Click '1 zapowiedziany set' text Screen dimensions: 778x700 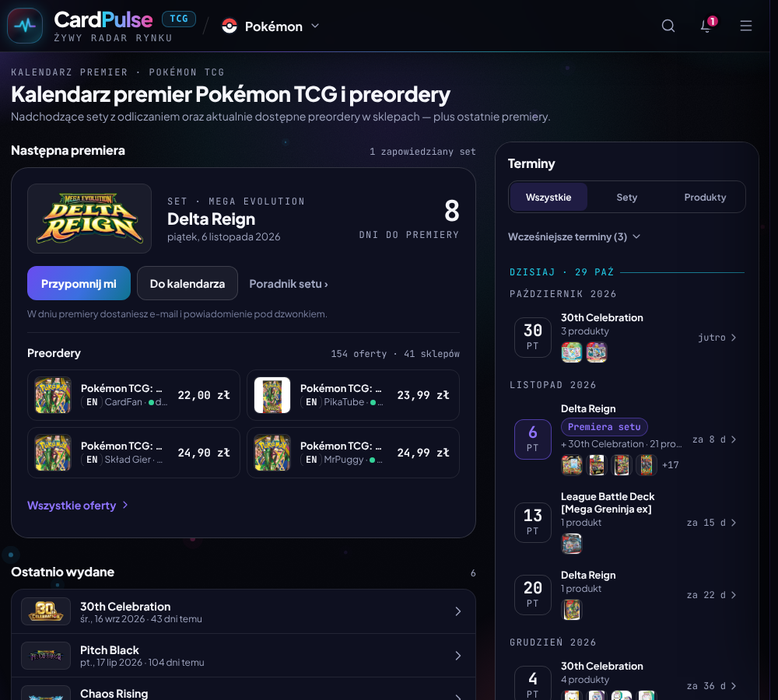click(422, 152)
